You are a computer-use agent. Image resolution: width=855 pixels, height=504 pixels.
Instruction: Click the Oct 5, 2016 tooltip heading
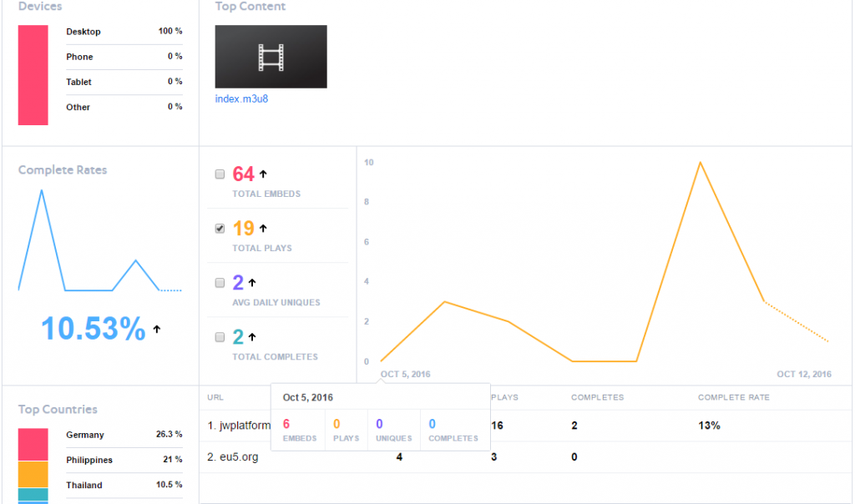pos(307,397)
